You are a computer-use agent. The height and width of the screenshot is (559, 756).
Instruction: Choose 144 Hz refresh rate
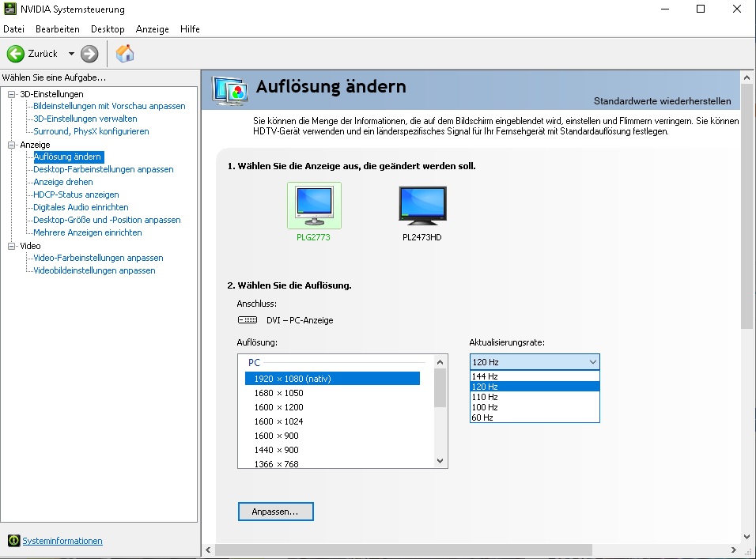click(535, 376)
